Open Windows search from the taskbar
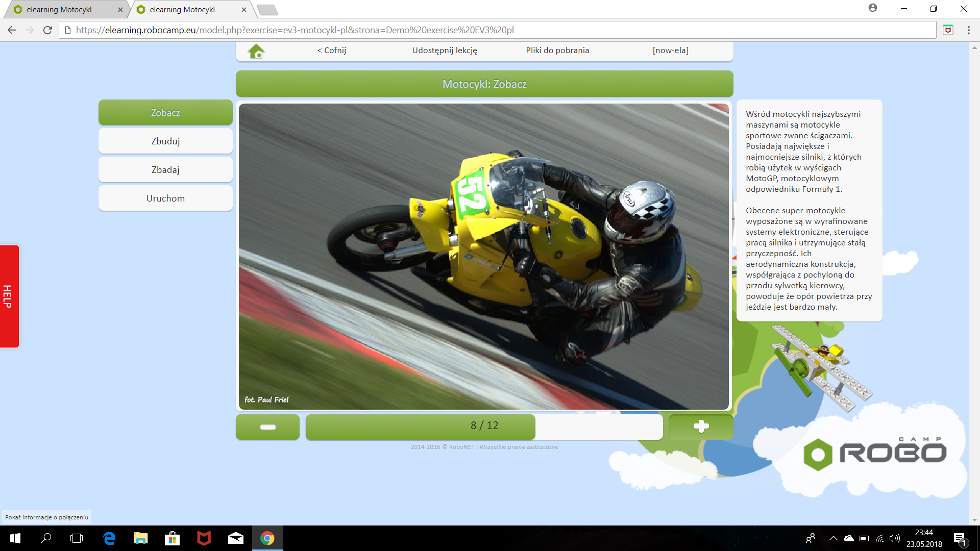This screenshot has height=551, width=980. [x=46, y=538]
